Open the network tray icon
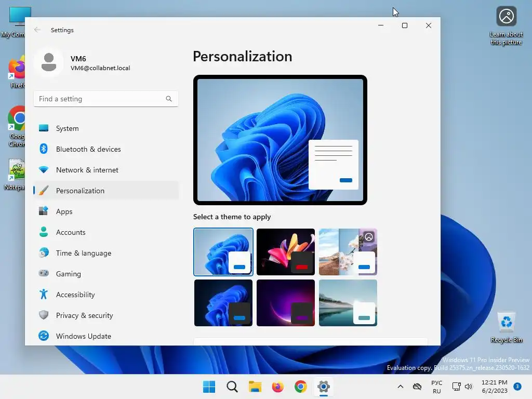This screenshot has height=399, width=532. (x=456, y=387)
